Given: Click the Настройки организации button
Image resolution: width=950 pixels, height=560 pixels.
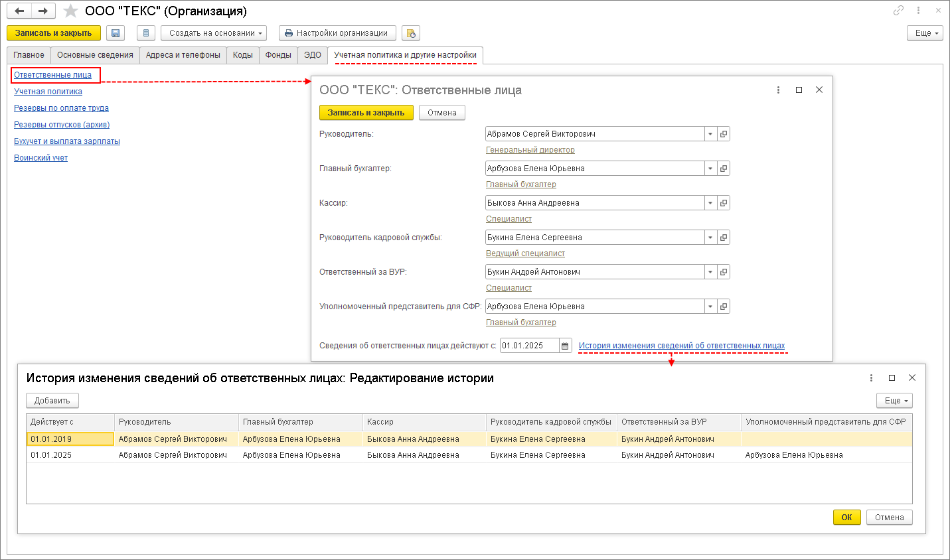Looking at the screenshot, I should coord(337,33).
